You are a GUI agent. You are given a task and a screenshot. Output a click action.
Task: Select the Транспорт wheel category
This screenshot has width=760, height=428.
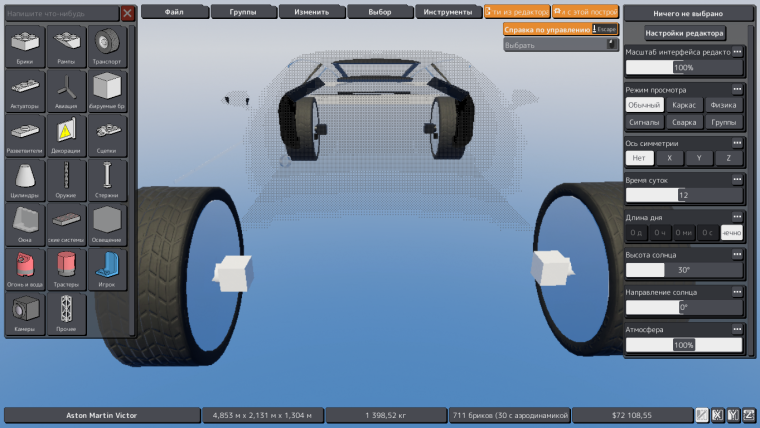pos(107,47)
